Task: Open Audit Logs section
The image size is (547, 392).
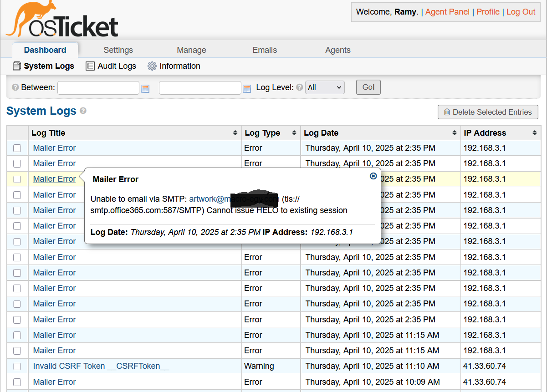Action: point(111,66)
